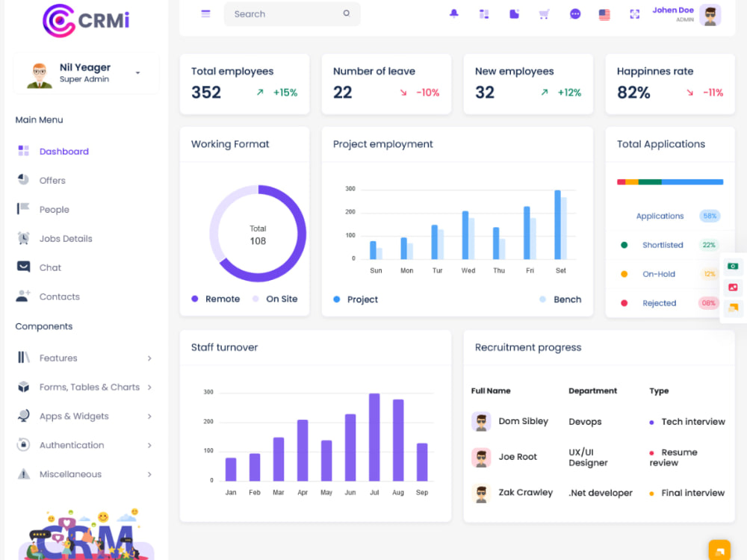Click the 58% Applications badge
This screenshot has width=747, height=560.
tap(710, 216)
